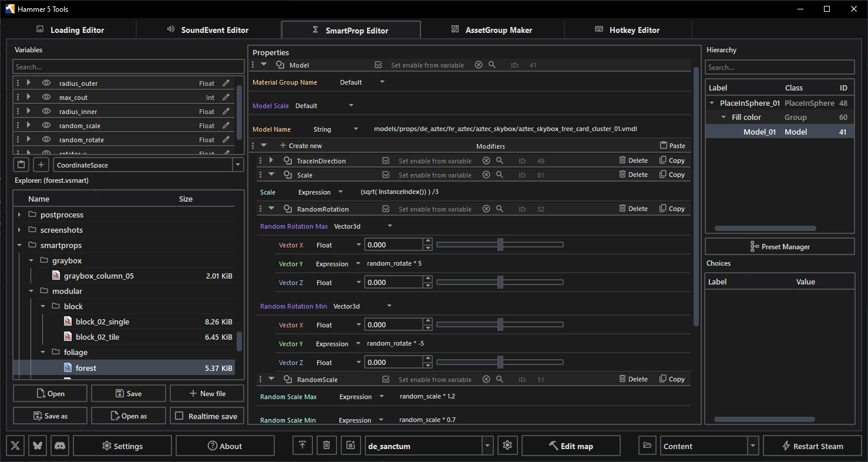Open Model Scale Default dropdown
This screenshot has height=462, width=868.
pos(325,106)
